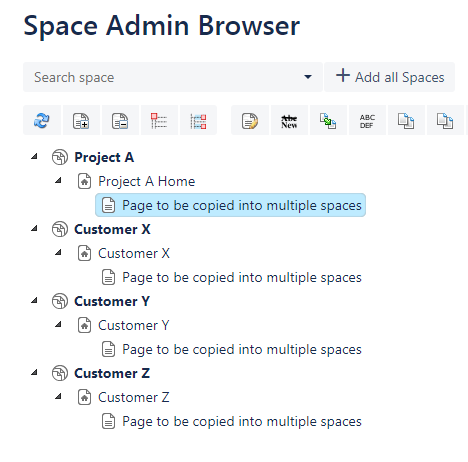Select the copied page under Customer Y

(x=242, y=349)
